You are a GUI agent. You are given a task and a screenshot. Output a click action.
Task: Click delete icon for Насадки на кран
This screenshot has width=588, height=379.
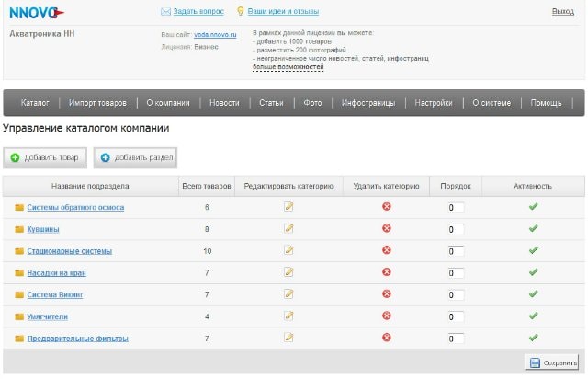387,272
